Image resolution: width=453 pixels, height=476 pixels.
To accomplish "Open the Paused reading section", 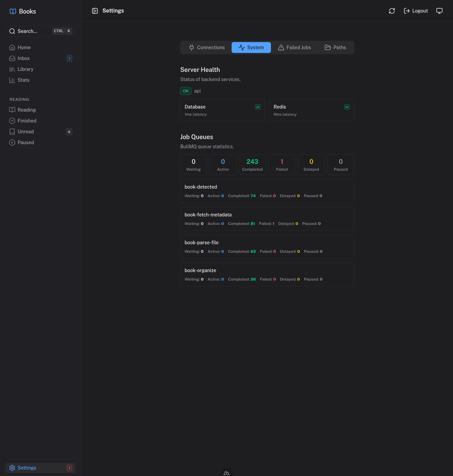I will (x=25, y=142).
